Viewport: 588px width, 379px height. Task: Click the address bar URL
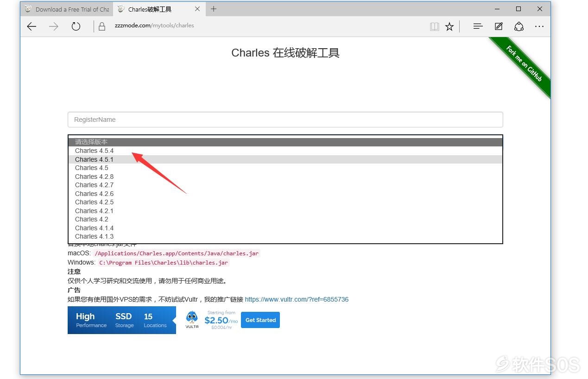[154, 25]
